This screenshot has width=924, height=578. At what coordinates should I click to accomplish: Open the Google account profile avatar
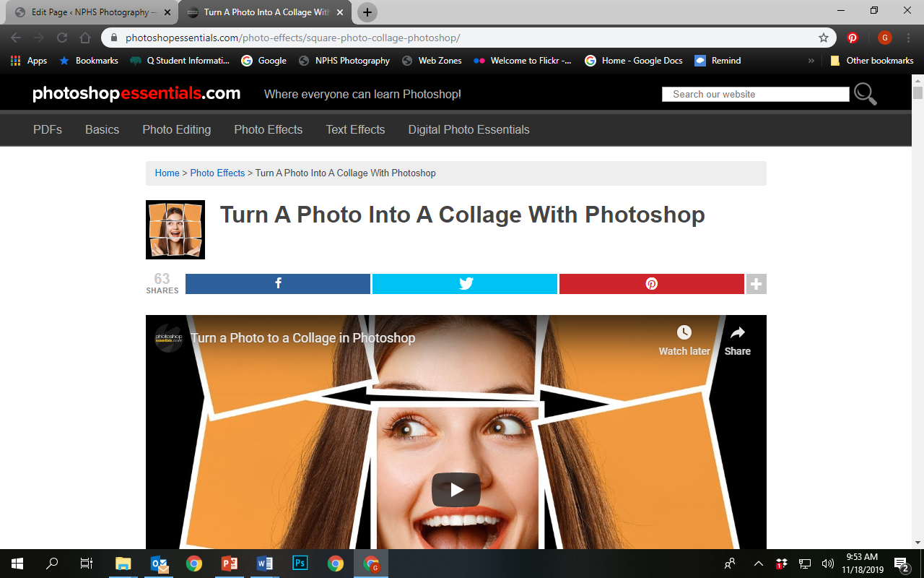[x=885, y=38]
